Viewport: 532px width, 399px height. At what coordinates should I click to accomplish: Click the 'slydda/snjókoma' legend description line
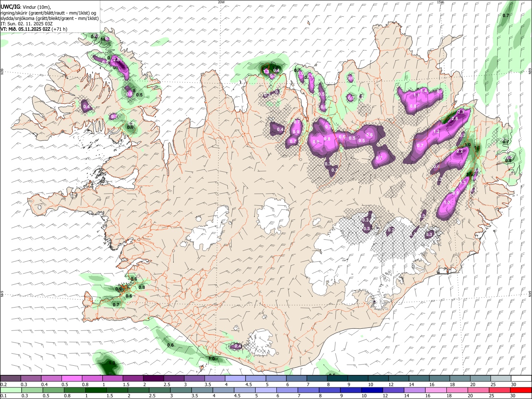pyautogui.click(x=49, y=18)
